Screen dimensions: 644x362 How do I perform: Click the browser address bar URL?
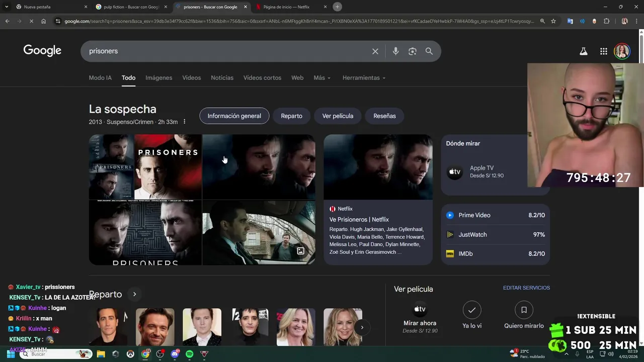(299, 21)
